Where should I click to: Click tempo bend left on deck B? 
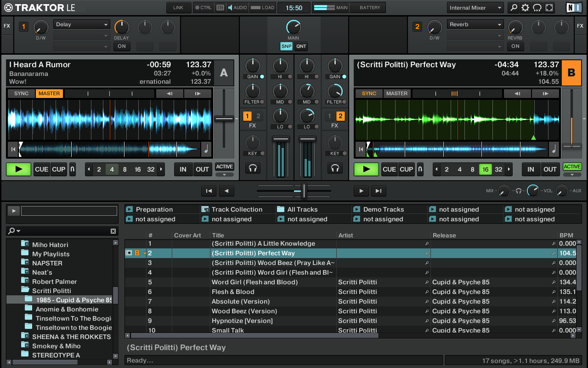517,93
